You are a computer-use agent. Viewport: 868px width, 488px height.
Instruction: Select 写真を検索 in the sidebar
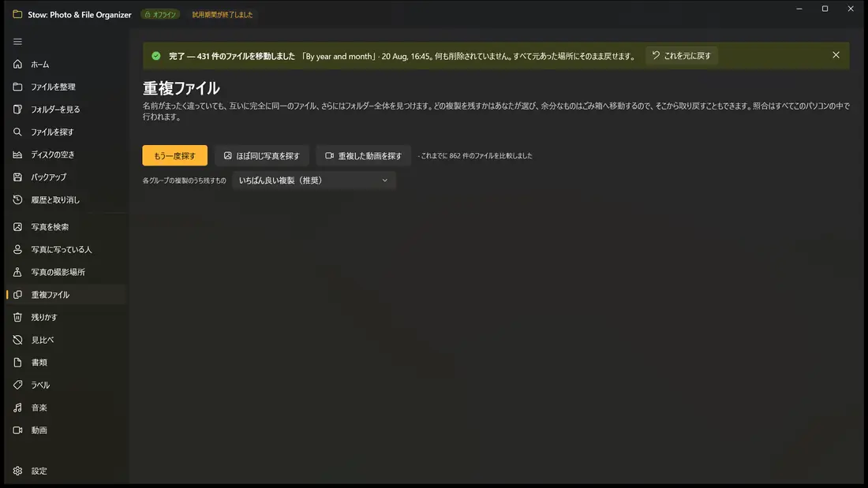point(66,227)
